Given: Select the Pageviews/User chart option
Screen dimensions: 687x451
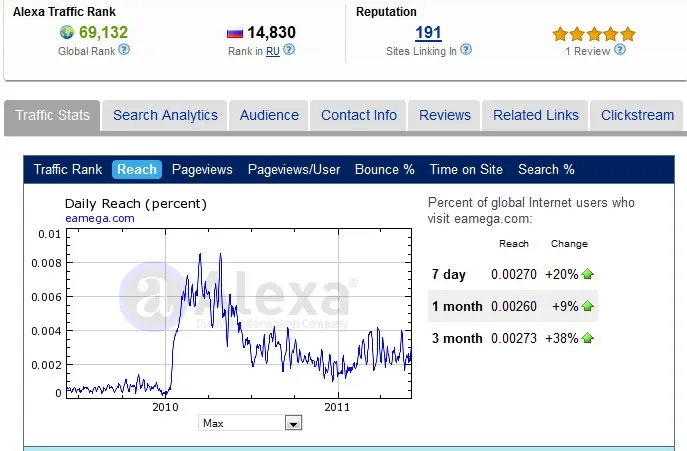Looking at the screenshot, I should click(x=294, y=170).
